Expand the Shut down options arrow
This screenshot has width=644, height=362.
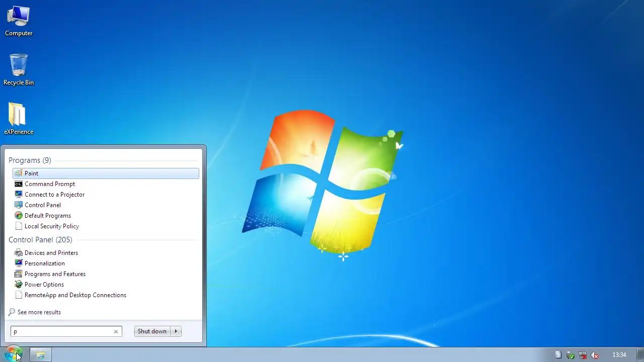176,331
